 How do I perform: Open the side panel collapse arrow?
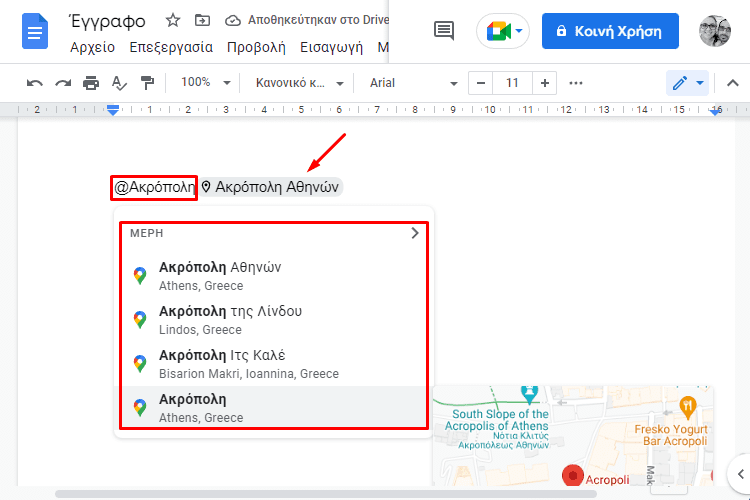[740, 474]
